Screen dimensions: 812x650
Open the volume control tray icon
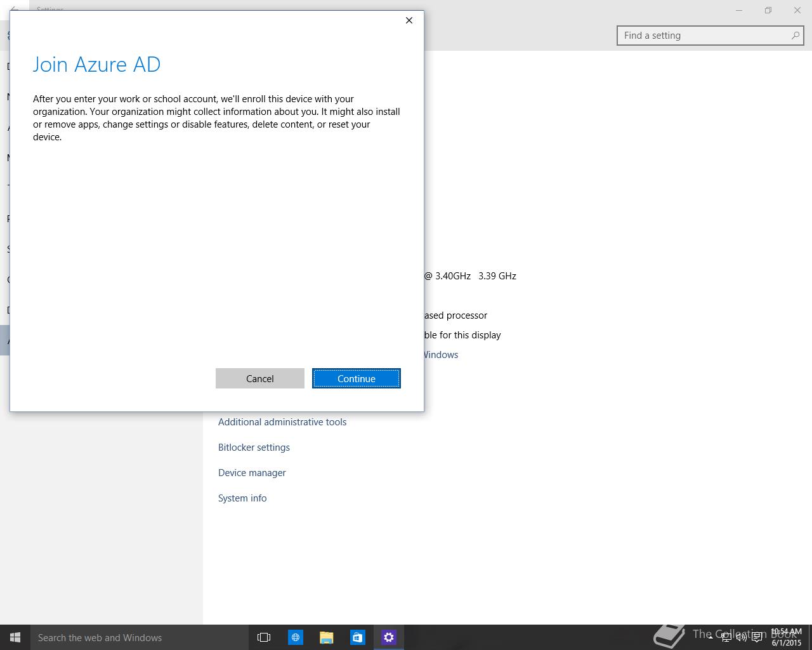(741, 637)
